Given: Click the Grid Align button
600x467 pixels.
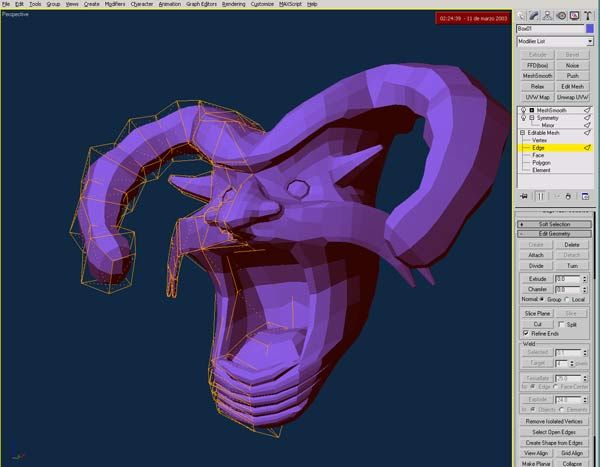Looking at the screenshot, I should tap(572, 453).
